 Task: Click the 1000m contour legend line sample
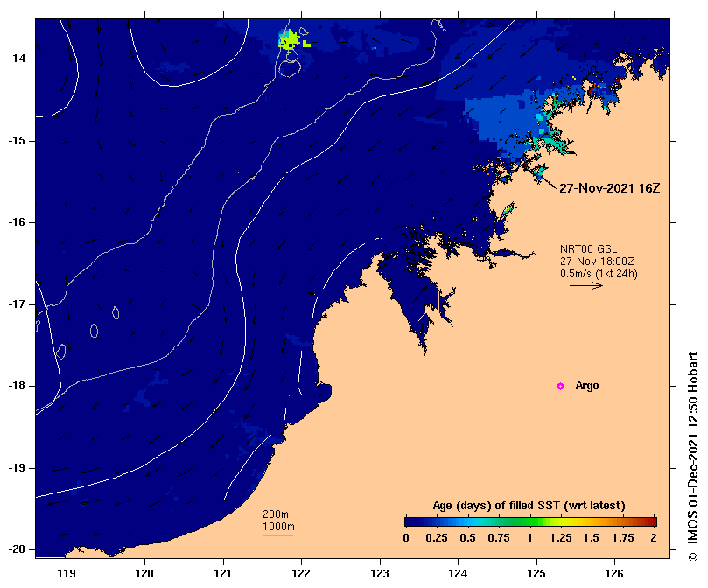point(278,535)
